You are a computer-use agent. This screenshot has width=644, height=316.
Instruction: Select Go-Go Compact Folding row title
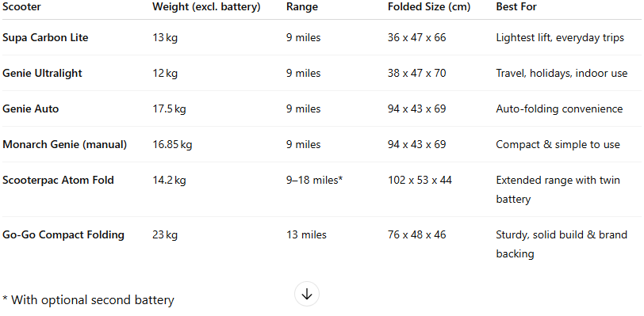[x=63, y=235]
